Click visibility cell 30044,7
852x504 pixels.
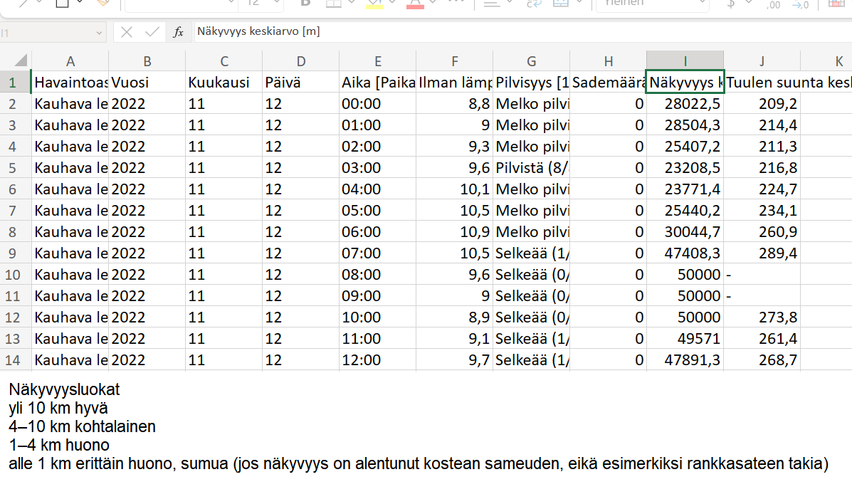(x=685, y=232)
